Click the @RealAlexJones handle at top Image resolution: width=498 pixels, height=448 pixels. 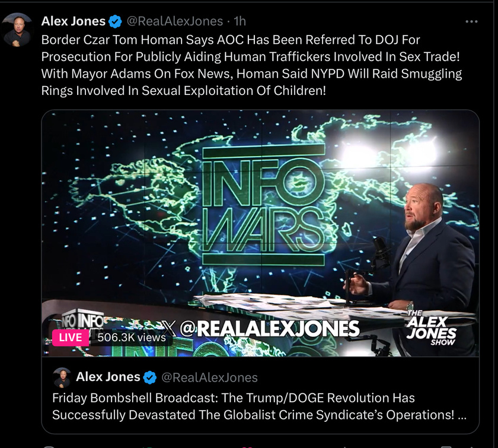point(175,21)
